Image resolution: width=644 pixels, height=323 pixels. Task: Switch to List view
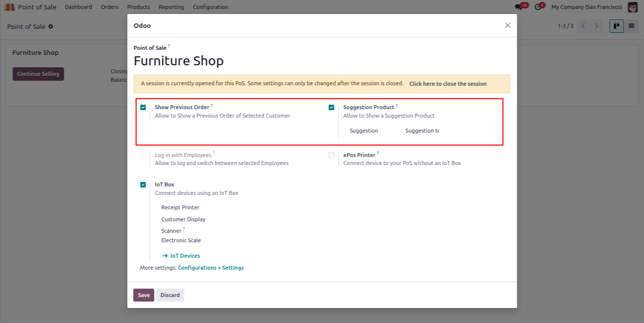(x=632, y=26)
